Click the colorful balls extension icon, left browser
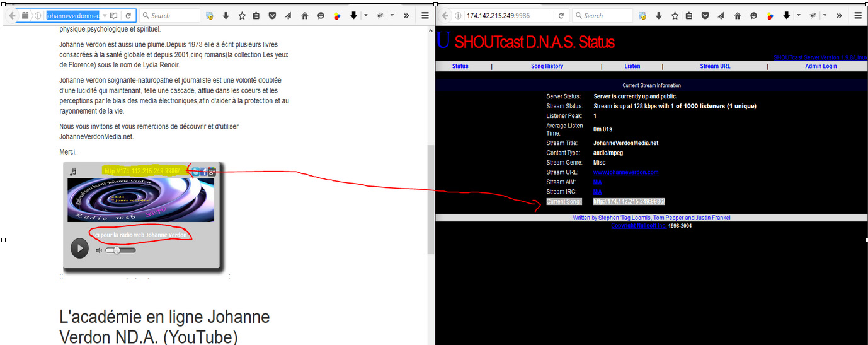The image size is (868, 345). point(337,16)
